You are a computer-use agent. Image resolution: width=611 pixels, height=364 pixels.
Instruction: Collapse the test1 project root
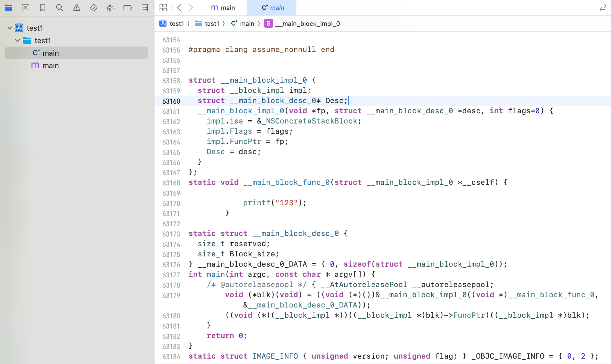click(x=10, y=28)
